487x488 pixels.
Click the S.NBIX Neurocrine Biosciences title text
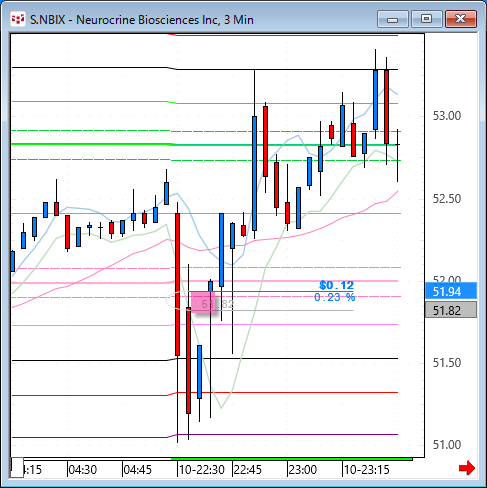(x=142, y=20)
